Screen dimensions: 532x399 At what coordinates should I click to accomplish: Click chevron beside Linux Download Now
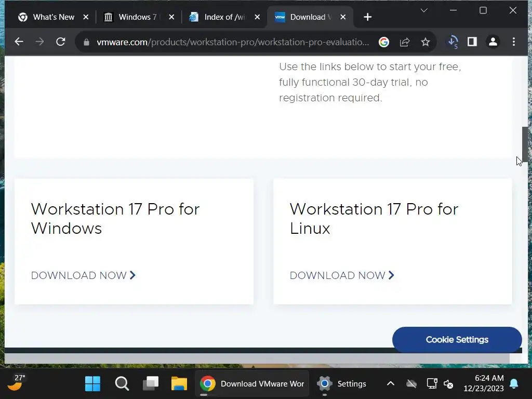[392, 275]
